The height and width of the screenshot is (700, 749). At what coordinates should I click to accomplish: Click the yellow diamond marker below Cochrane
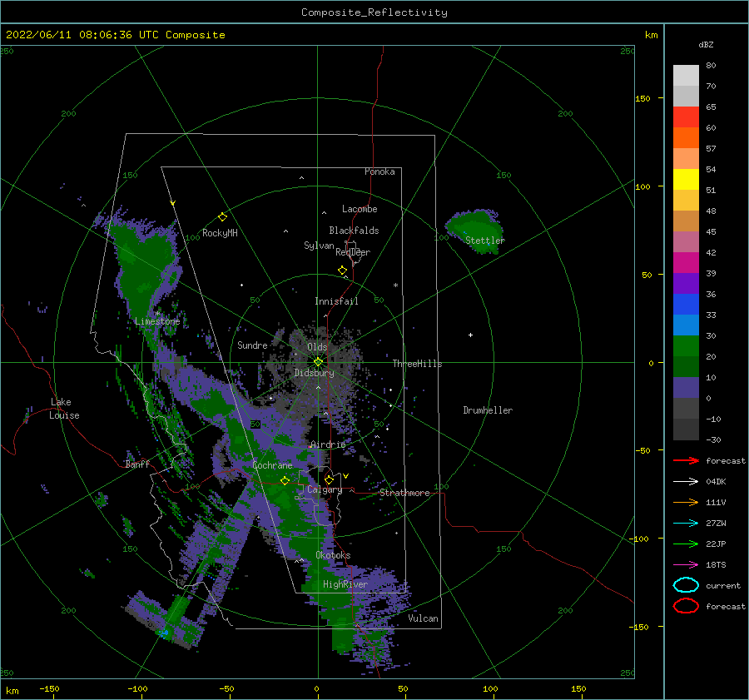point(285,480)
